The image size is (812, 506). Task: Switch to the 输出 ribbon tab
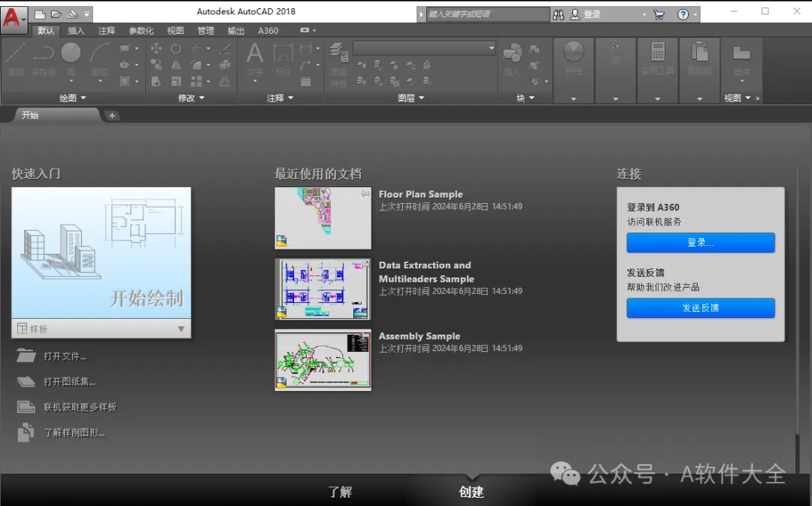[236, 31]
